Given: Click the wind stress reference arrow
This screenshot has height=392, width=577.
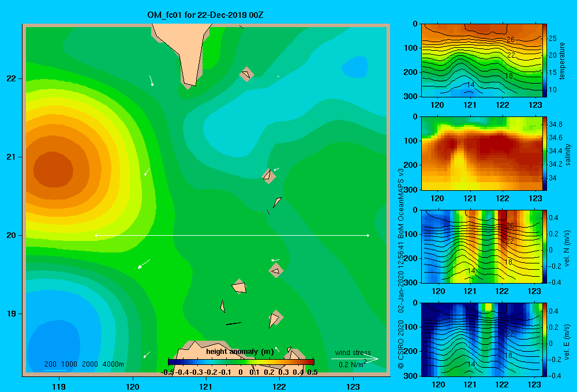Looking at the screenshot, I should 354,359.
